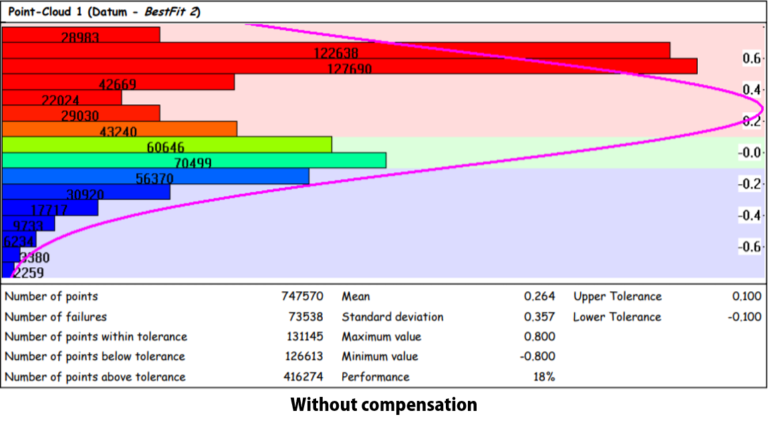The height and width of the screenshot is (443, 768).
Task: Click the top red bar labeled 28983
Action: 81,35
